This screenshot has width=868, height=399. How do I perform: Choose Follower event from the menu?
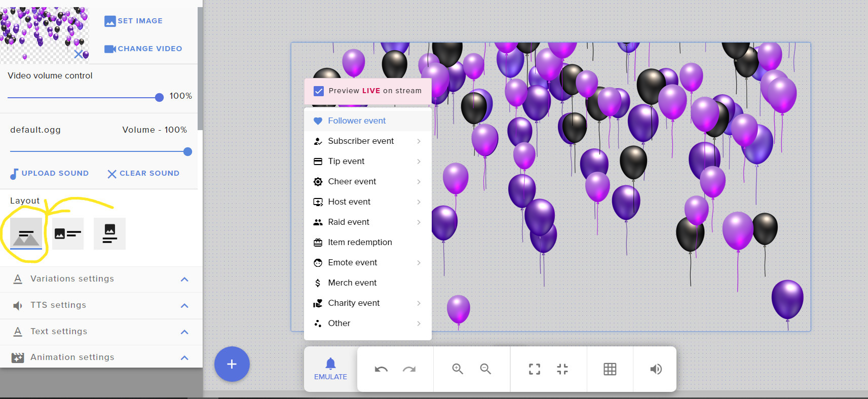click(x=357, y=121)
